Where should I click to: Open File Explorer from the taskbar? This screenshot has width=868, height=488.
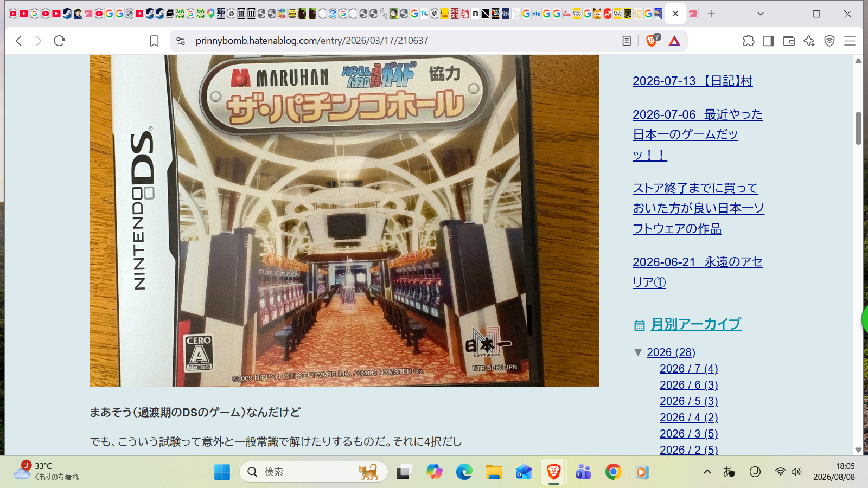tap(494, 472)
